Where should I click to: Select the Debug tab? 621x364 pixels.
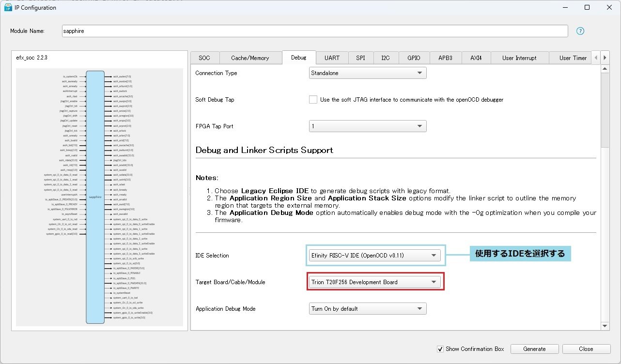pos(299,58)
